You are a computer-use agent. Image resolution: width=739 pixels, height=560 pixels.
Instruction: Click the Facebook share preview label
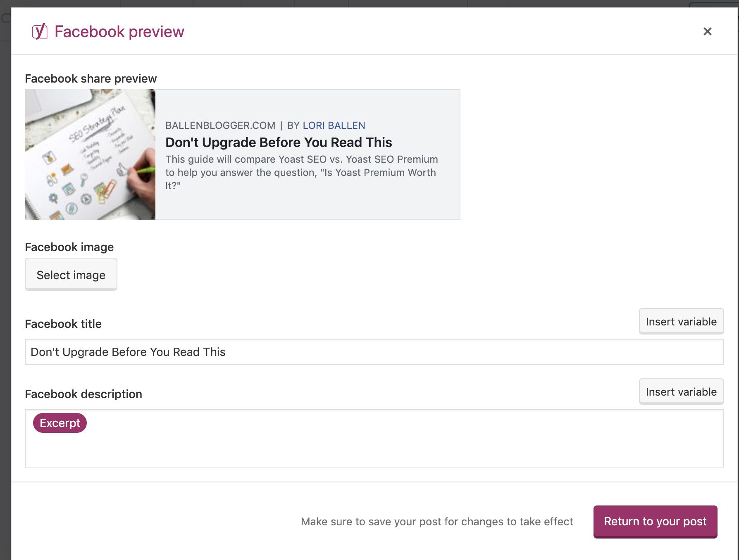91,78
